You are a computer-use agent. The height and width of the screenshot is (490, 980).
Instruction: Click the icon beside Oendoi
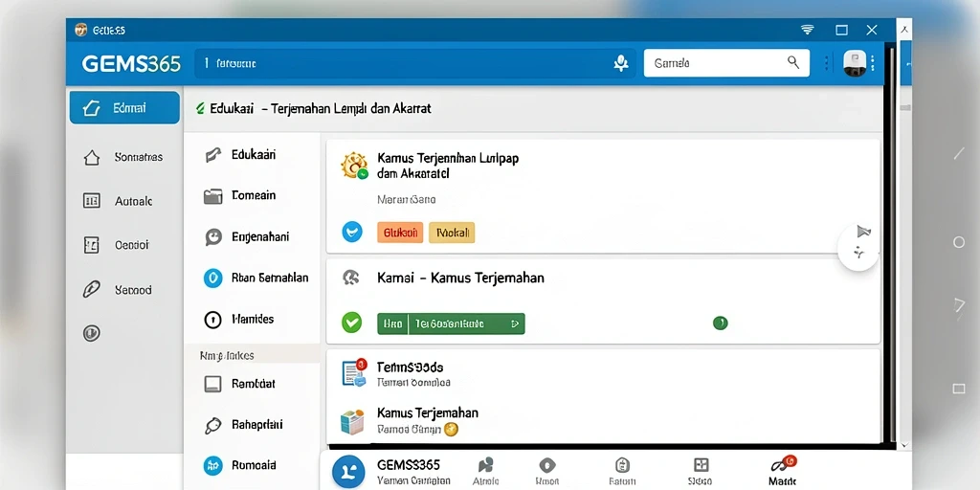tap(91, 244)
